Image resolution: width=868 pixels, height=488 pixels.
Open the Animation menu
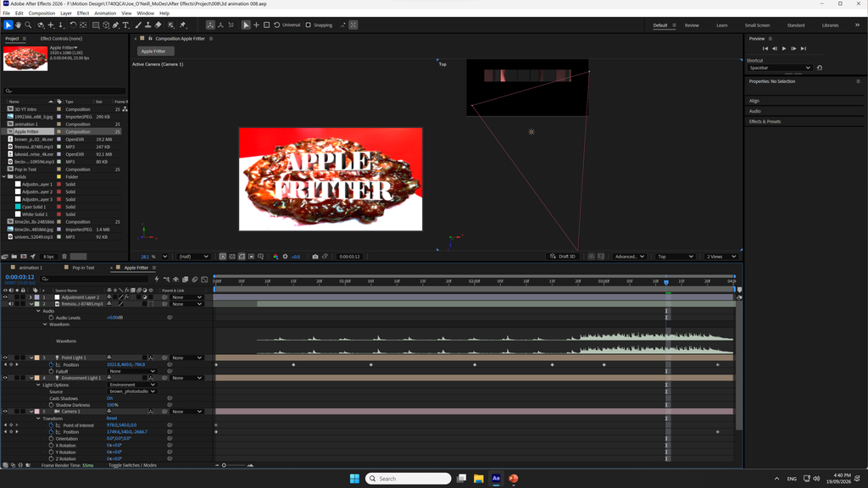pos(105,13)
